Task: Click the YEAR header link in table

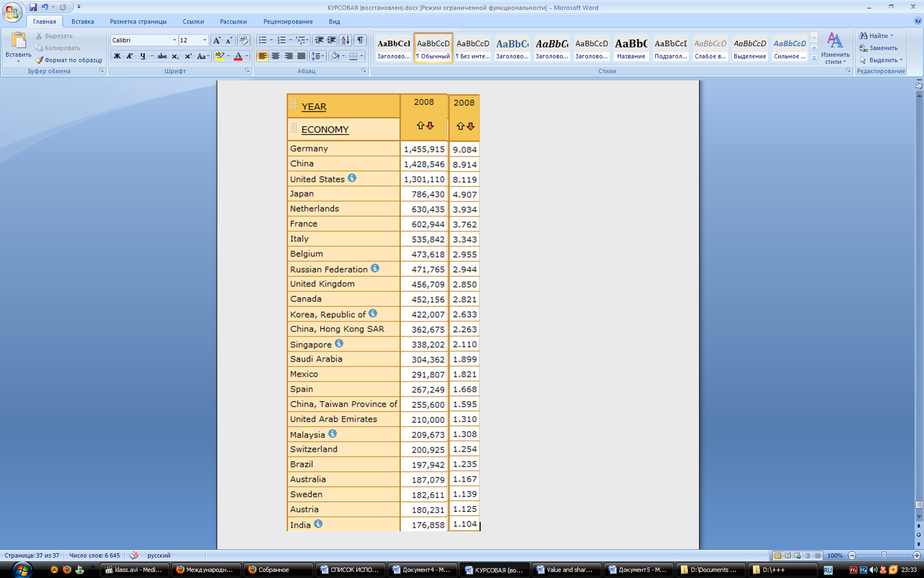Action: (313, 107)
